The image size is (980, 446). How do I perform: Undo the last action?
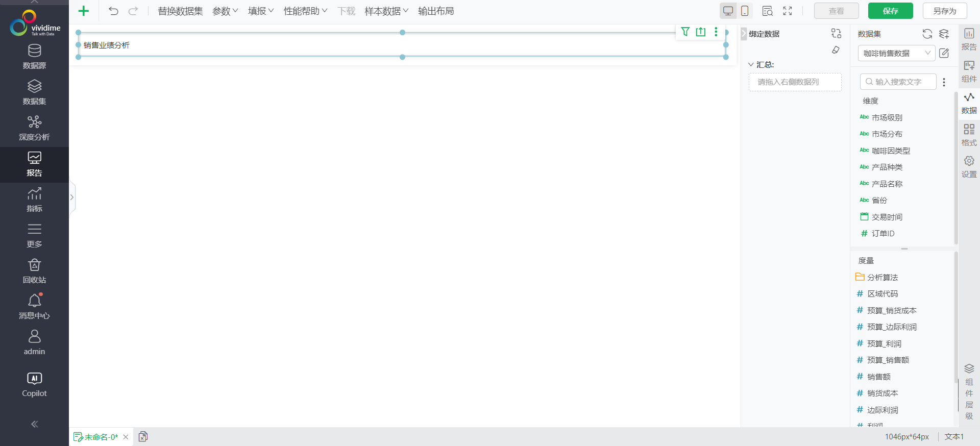[113, 11]
